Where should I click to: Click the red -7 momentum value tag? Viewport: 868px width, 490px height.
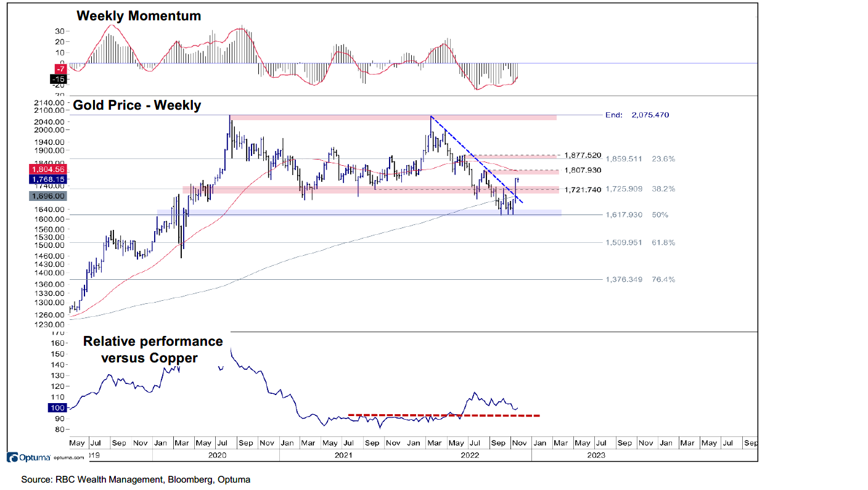(x=60, y=68)
